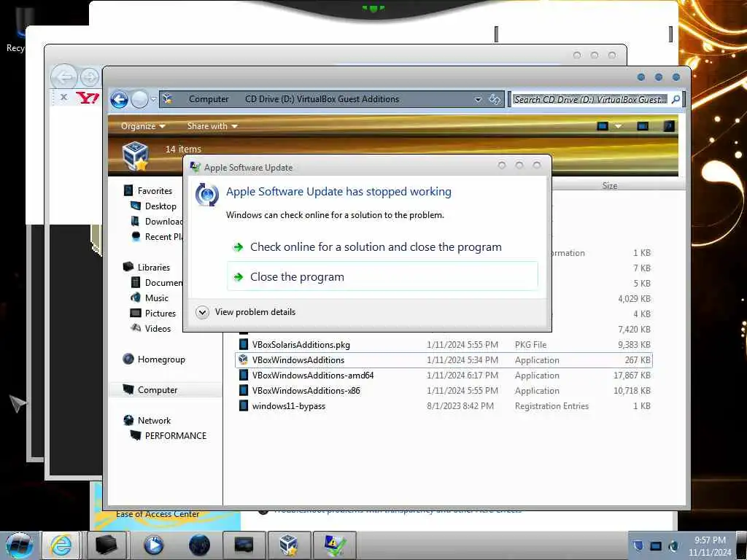Viewport: 747px width, 560px height.
Task: Click the Change your view icon
Action: pyautogui.click(x=603, y=126)
